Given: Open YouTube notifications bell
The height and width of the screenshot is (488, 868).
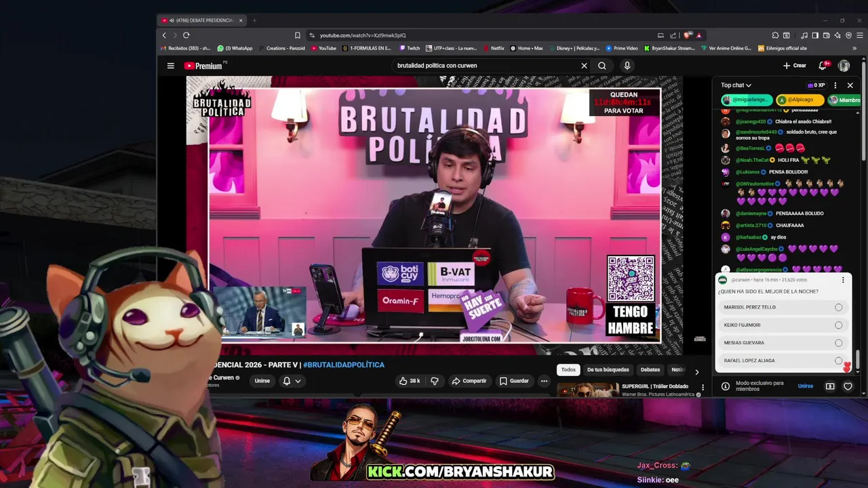Looking at the screenshot, I should [823, 66].
